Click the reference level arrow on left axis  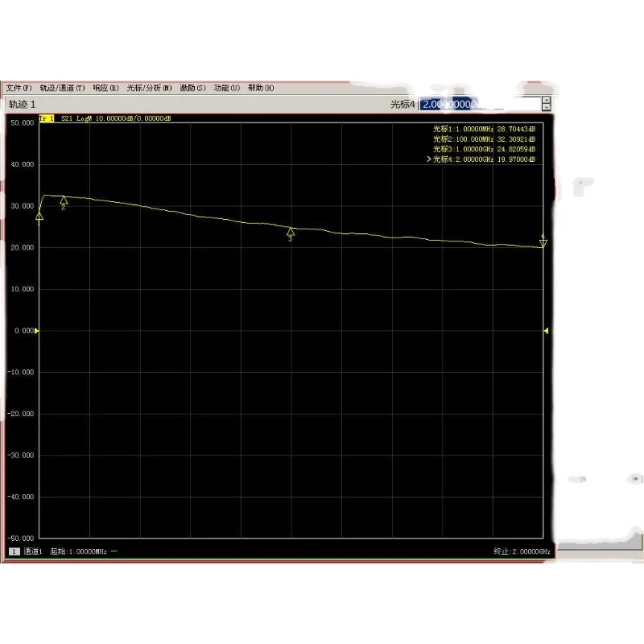[x=38, y=330]
